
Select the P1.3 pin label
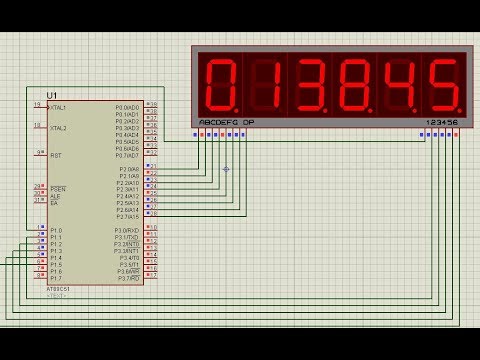[x=56, y=251]
